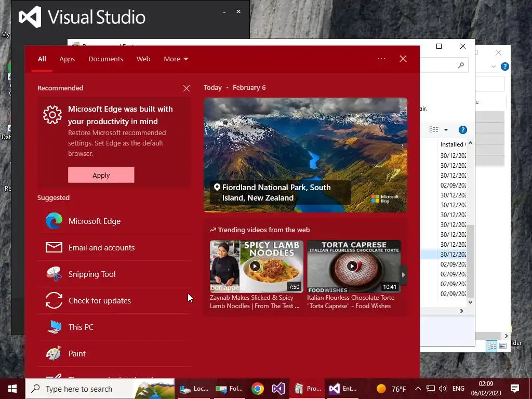Show hidden system tray icons
Image resolution: width=532 pixels, height=399 pixels.
coord(418,389)
